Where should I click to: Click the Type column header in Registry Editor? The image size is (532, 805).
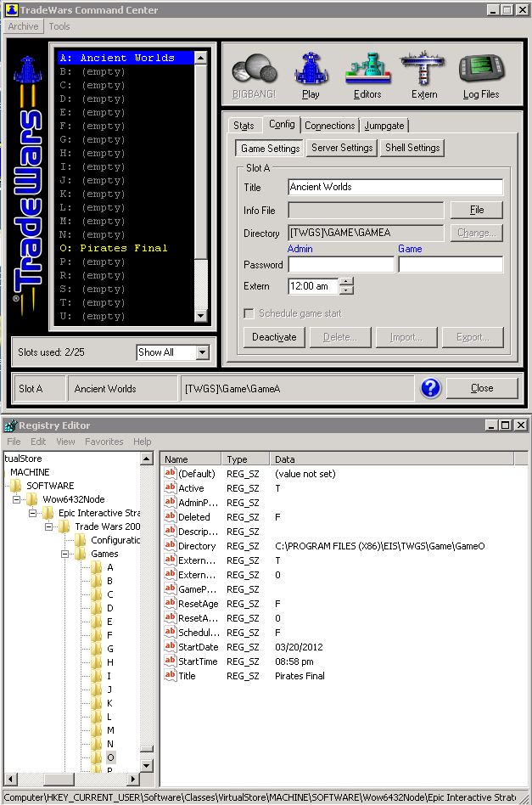coord(246,459)
